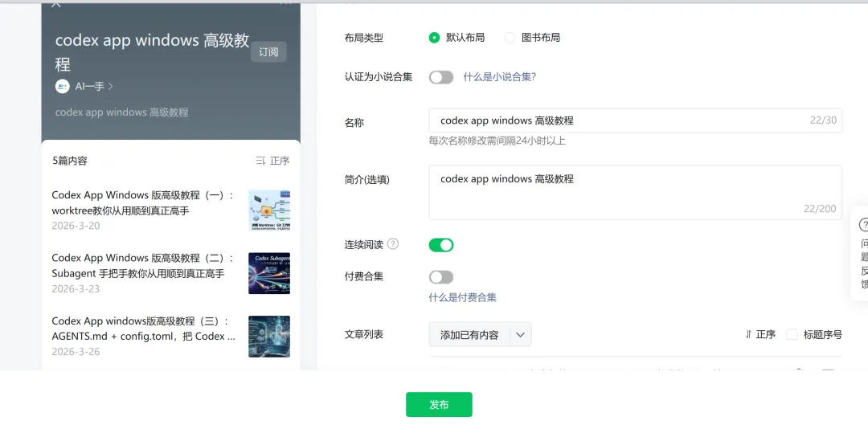Click the 连续阅读 question mark help icon
Screen dimensions: 868x437
[393, 244]
